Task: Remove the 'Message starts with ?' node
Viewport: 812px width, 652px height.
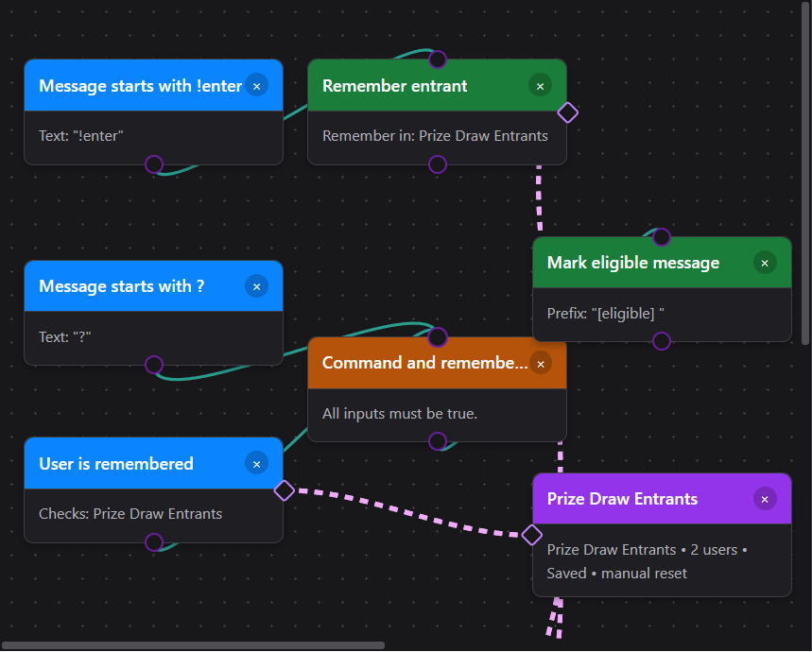Action: pos(256,286)
